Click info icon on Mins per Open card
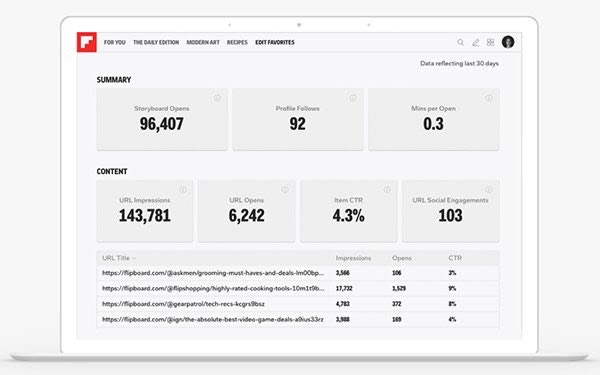The image size is (600, 375). [x=489, y=98]
